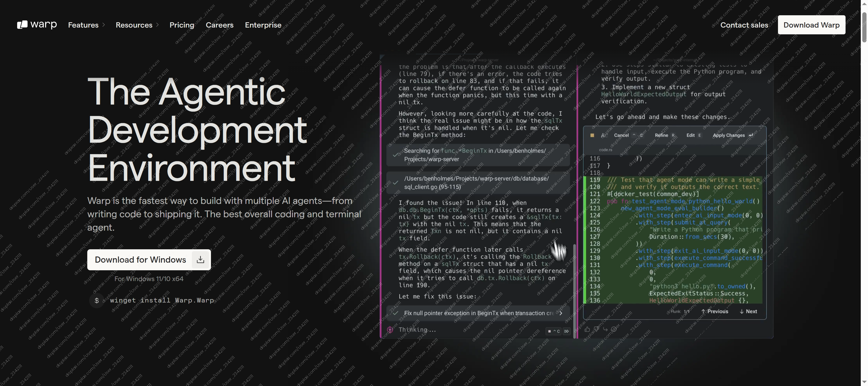
Task: Click the Searching for func BeginTx row
Action: (x=478, y=155)
